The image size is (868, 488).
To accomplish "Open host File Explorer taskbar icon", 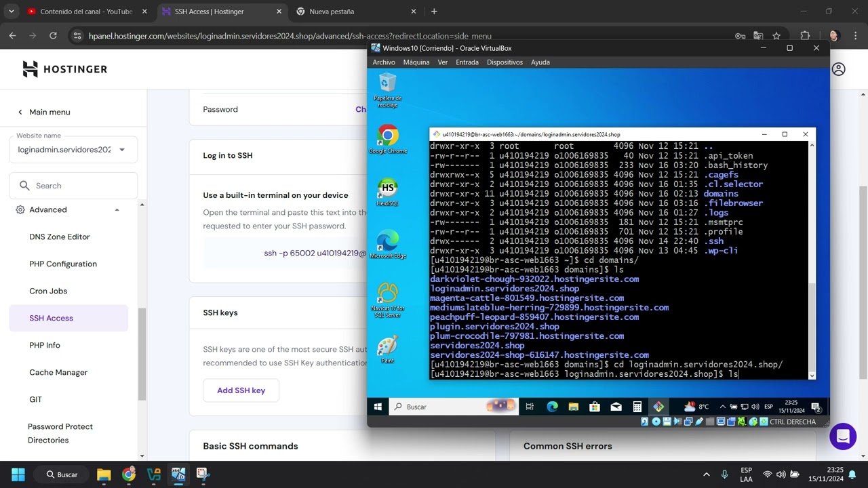I will pos(104,474).
